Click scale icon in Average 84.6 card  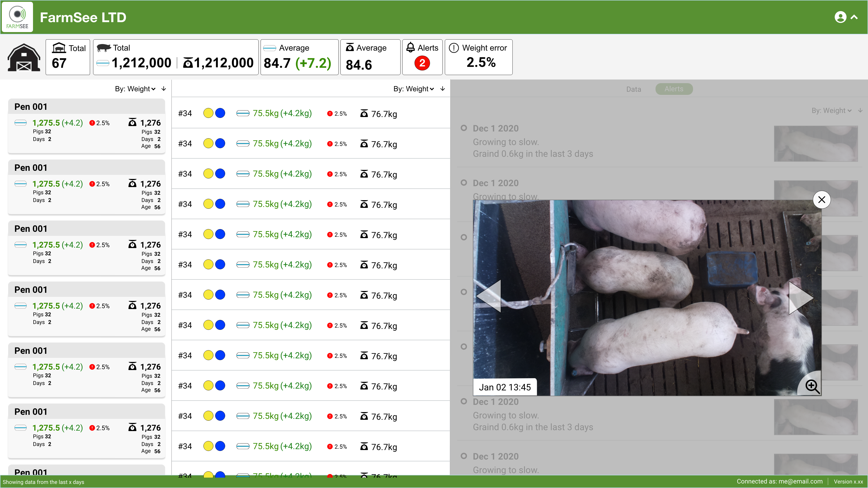(350, 47)
